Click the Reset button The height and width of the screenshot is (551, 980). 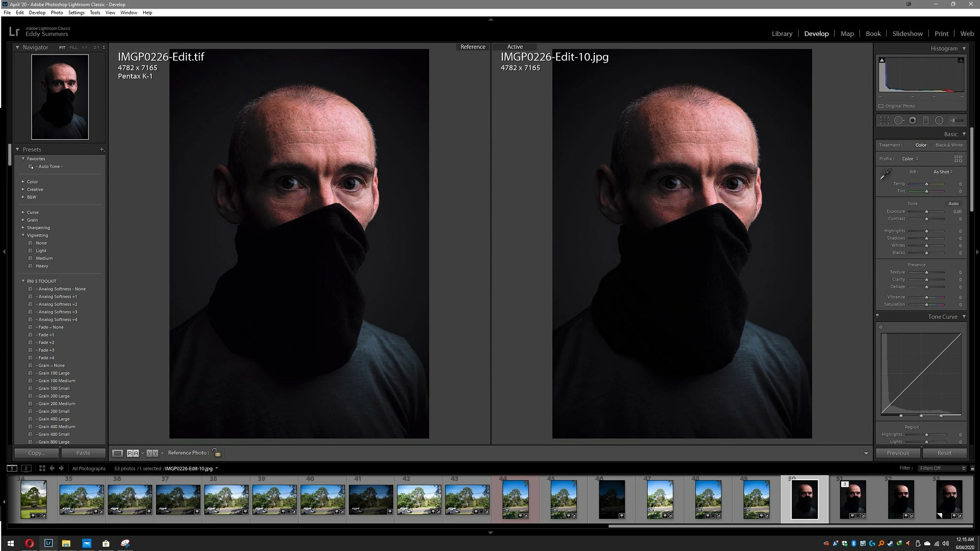944,453
